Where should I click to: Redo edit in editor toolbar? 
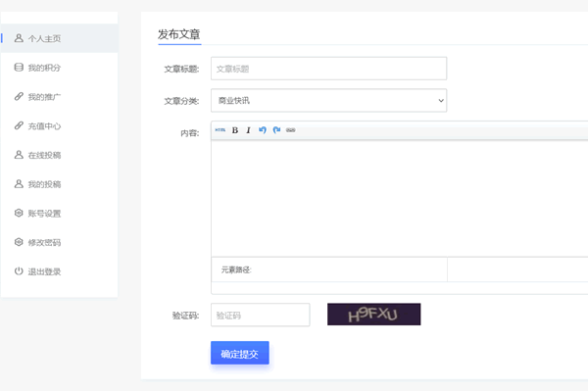coord(276,130)
